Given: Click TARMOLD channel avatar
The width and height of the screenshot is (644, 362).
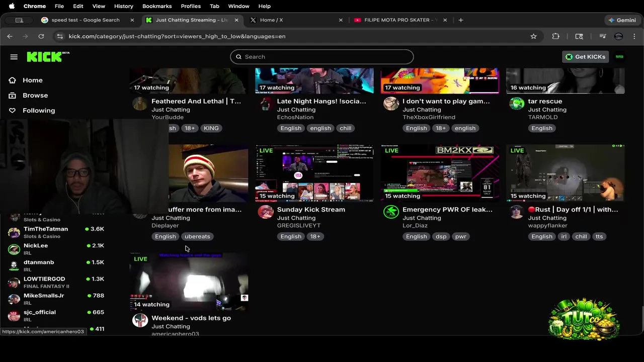Looking at the screenshot, I should point(516,104).
